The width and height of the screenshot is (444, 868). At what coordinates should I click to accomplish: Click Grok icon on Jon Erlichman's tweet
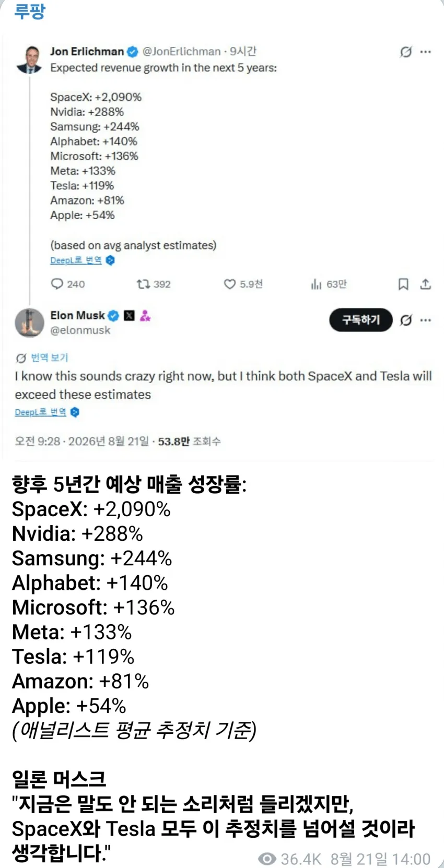[406, 52]
